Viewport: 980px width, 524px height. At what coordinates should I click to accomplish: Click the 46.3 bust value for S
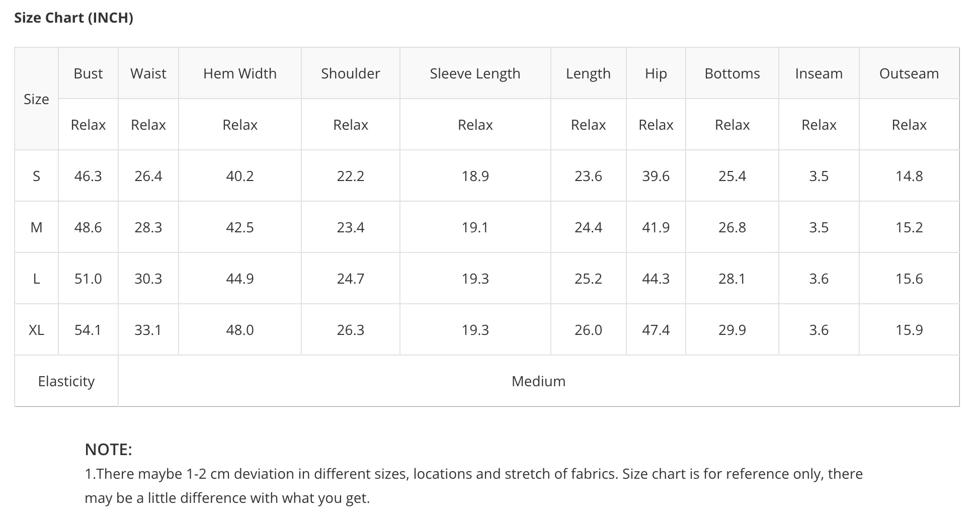coord(88,176)
